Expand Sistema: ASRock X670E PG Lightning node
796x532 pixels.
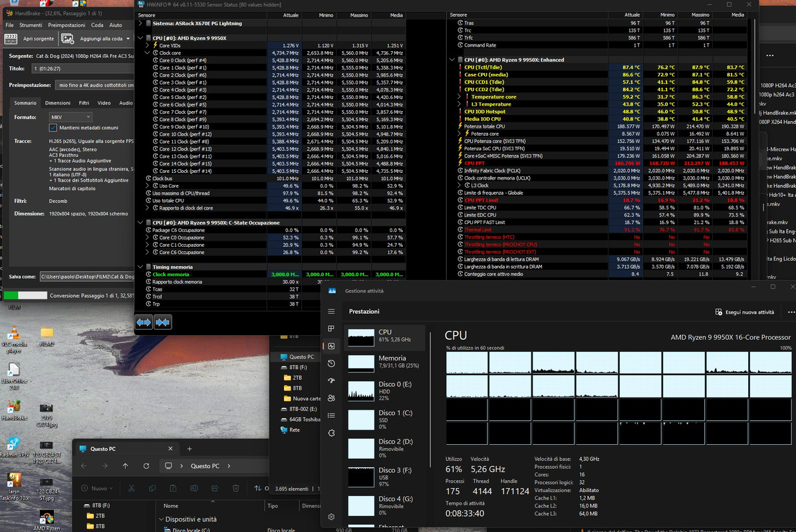click(x=140, y=23)
